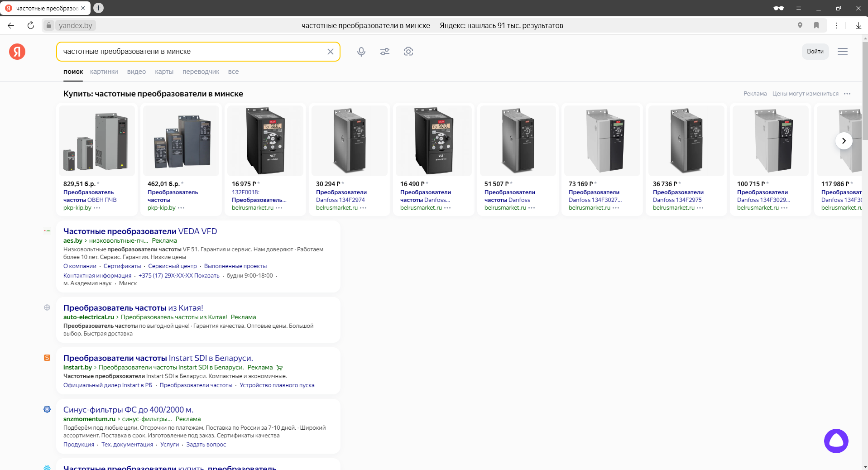The image size is (868, 470).
Task: Toggle incognito mask icon in title bar
Action: (779, 8)
